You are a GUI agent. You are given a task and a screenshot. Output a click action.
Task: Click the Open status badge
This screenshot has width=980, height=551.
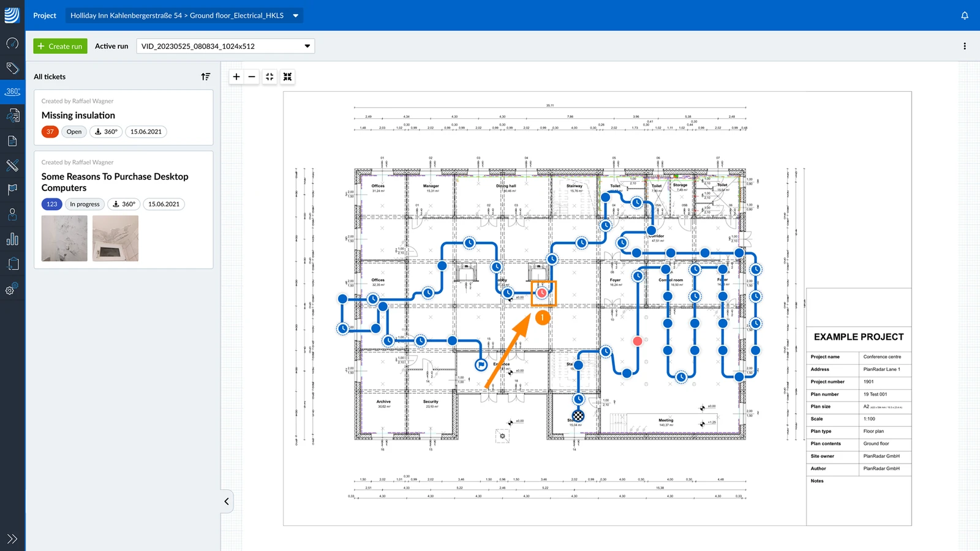pyautogui.click(x=74, y=132)
